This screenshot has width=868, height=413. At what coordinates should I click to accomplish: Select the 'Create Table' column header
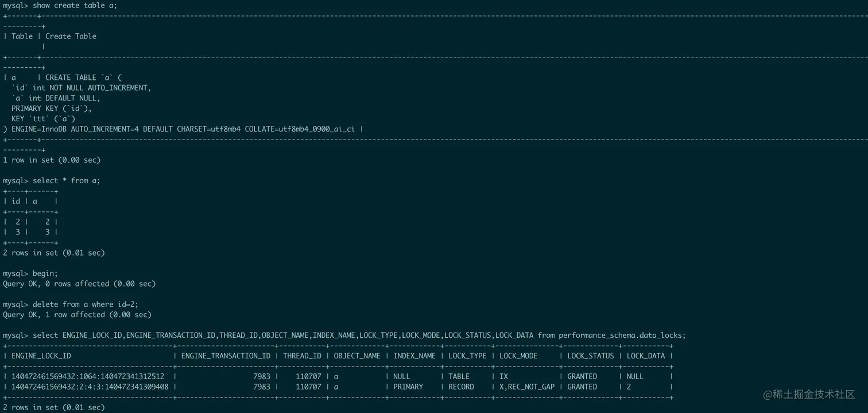71,36
